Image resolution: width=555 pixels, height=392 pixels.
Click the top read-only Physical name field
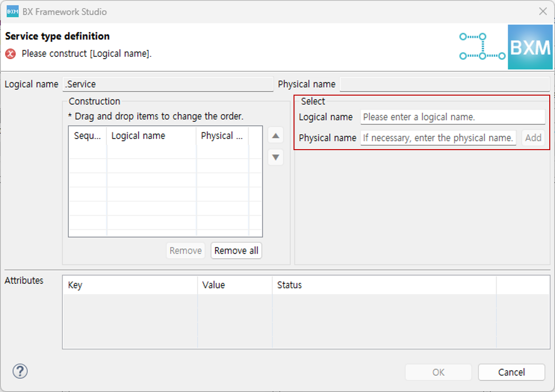[x=445, y=84]
